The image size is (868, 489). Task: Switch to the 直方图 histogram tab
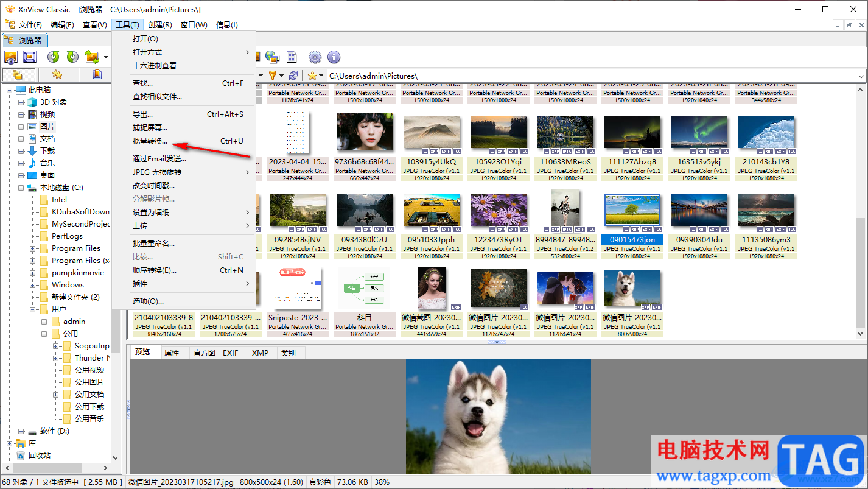[204, 353]
